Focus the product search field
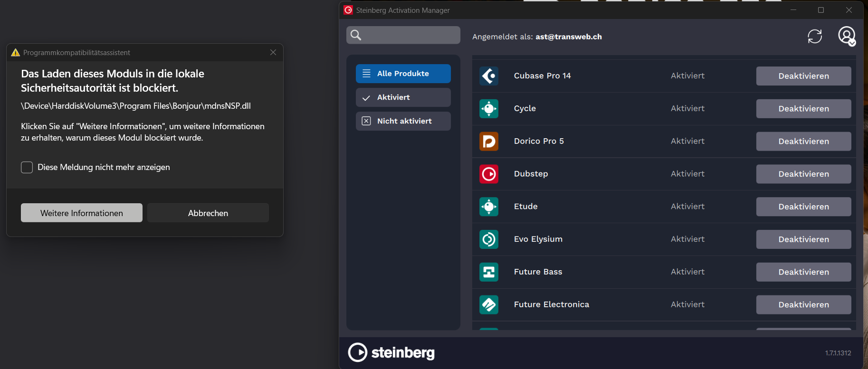The image size is (868, 369). 403,35
